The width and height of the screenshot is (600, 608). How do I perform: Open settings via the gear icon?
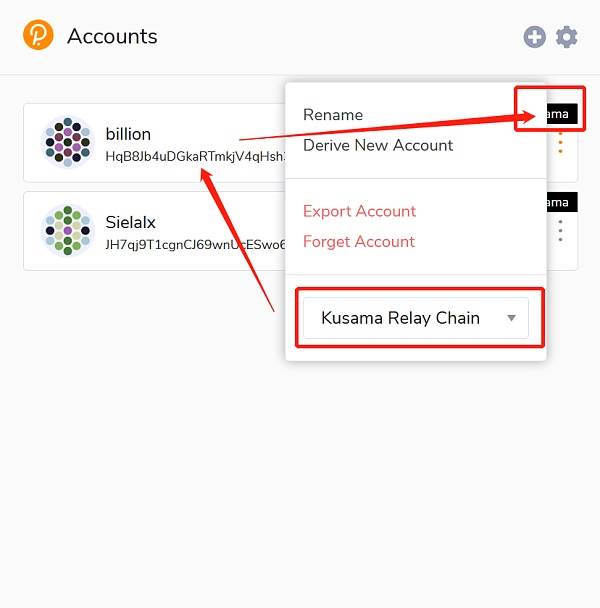click(x=566, y=37)
